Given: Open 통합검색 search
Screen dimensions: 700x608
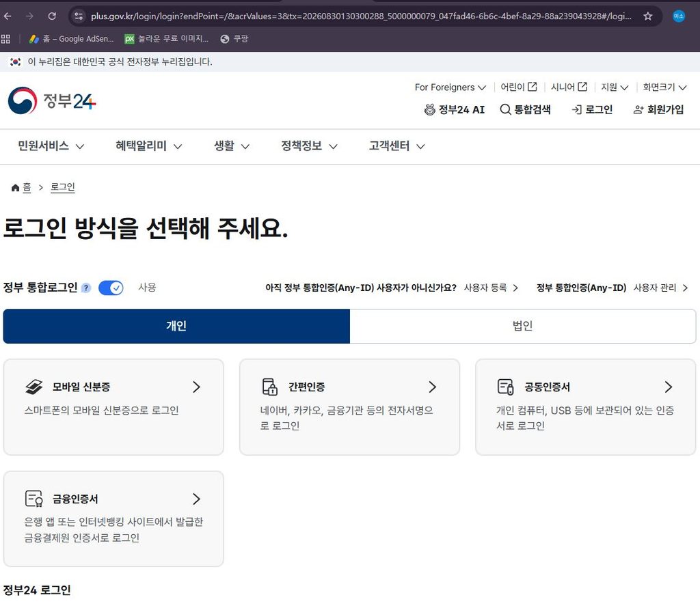Looking at the screenshot, I should [525, 110].
